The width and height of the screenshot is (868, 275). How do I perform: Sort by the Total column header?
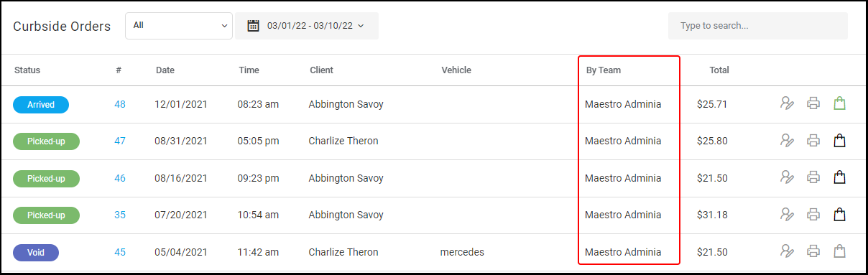pyautogui.click(x=719, y=70)
